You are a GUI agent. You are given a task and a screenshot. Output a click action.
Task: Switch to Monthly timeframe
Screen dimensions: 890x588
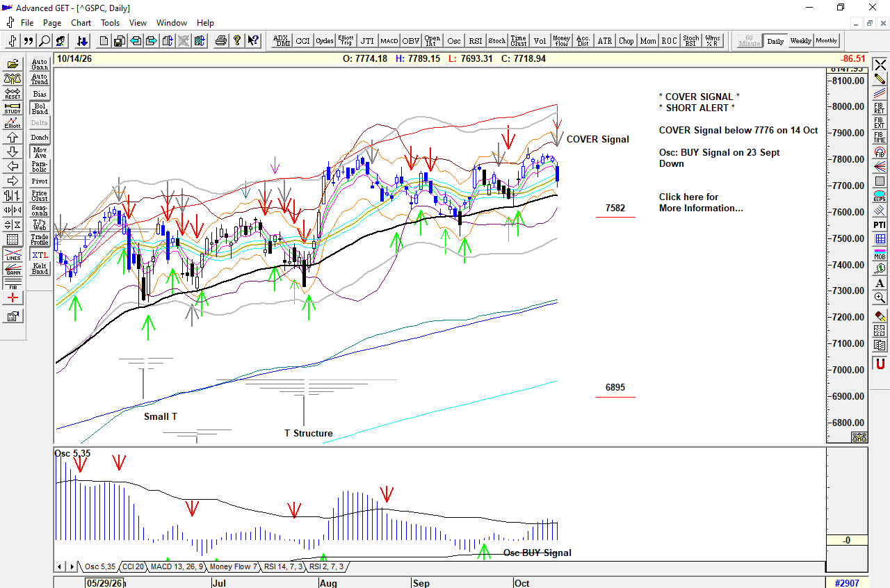coord(826,41)
